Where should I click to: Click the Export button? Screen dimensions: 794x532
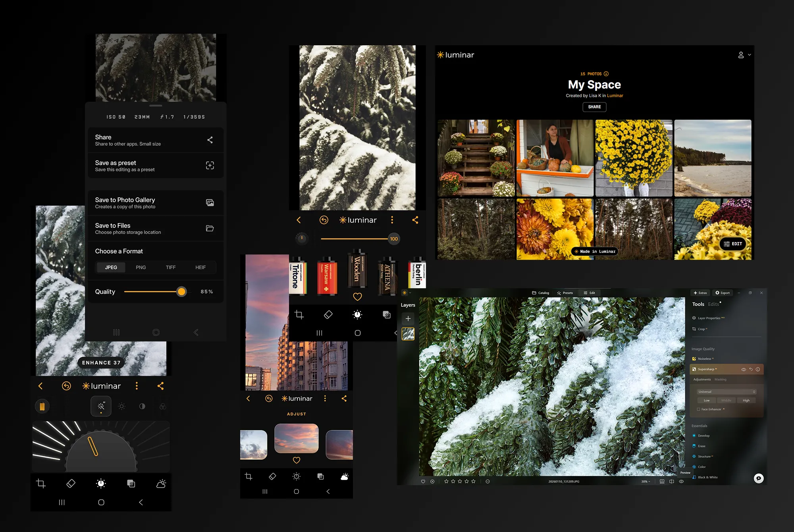point(723,293)
